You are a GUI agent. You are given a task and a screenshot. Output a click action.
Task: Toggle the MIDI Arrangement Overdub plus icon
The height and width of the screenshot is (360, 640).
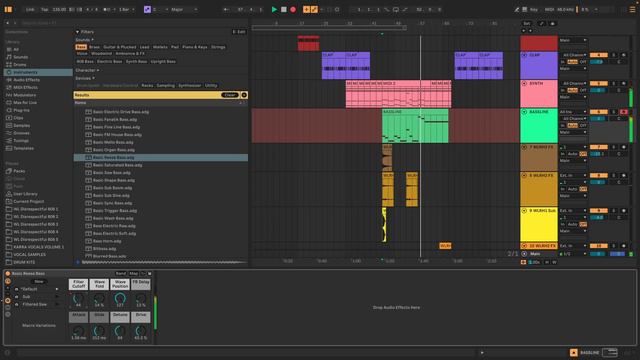pos(306,9)
